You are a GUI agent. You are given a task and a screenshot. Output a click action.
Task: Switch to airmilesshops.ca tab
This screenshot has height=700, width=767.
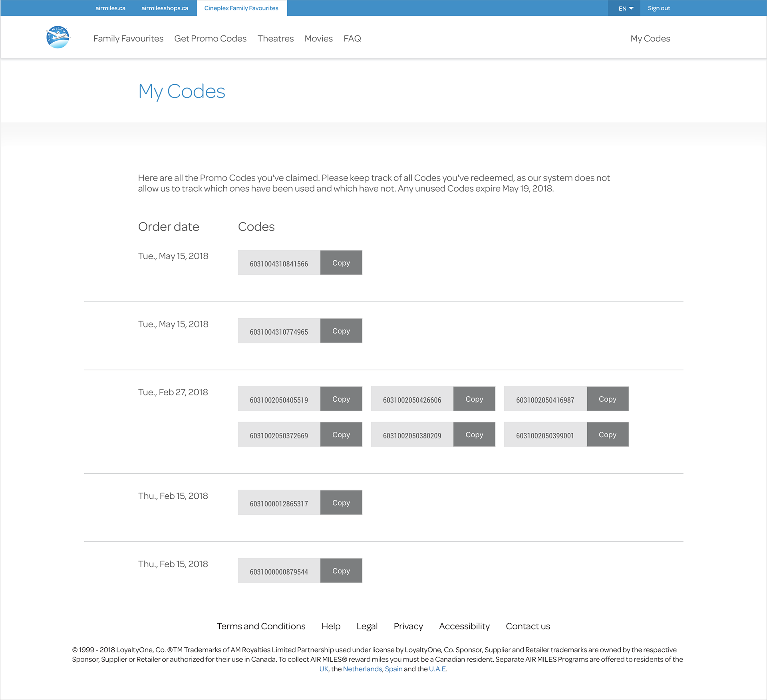(x=165, y=8)
